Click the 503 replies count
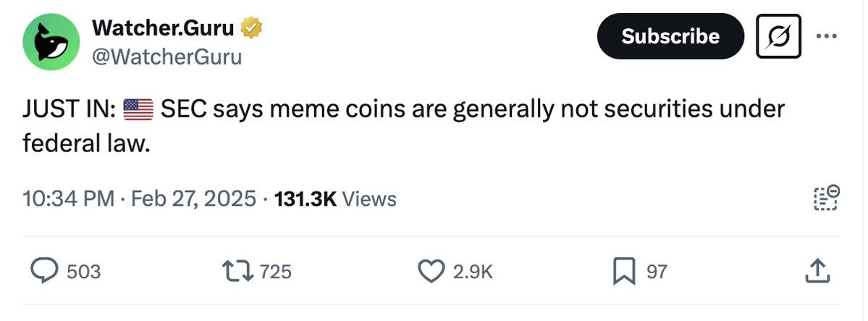 tap(83, 272)
